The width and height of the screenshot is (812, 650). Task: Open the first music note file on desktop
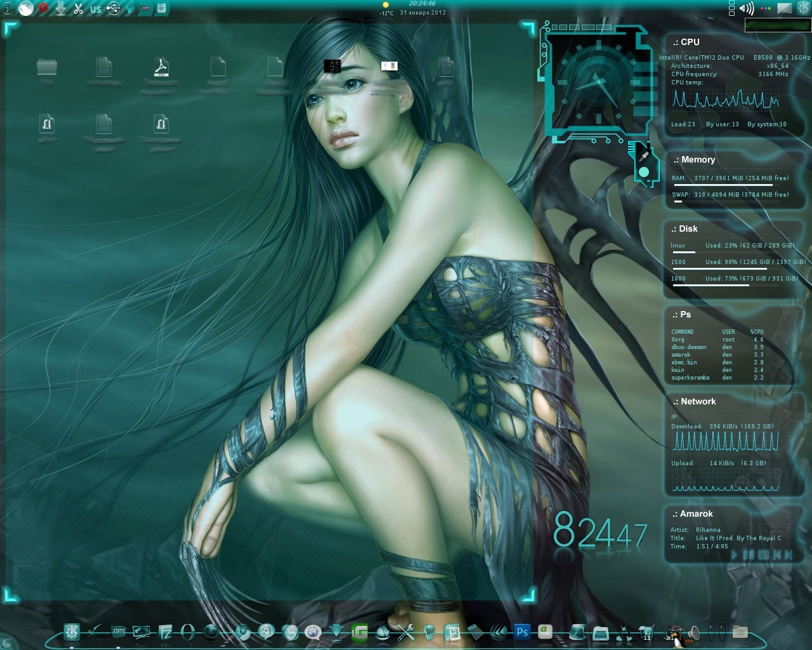click(47, 124)
